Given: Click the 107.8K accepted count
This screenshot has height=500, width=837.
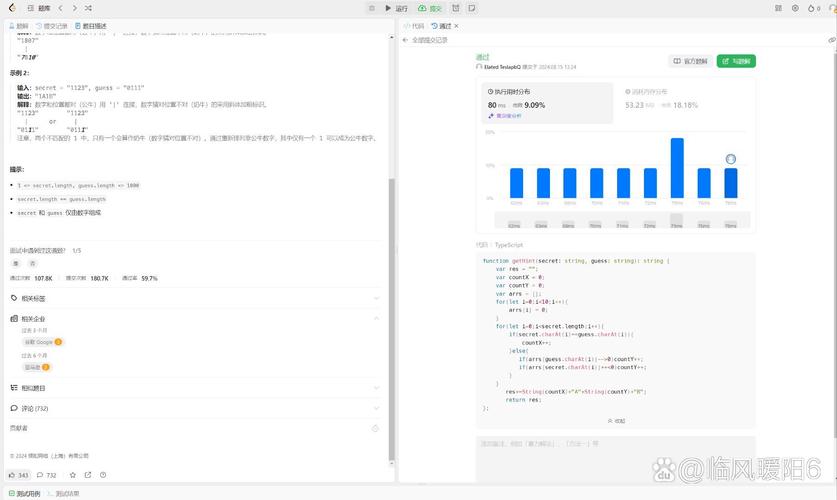Looking at the screenshot, I should pos(44,279).
